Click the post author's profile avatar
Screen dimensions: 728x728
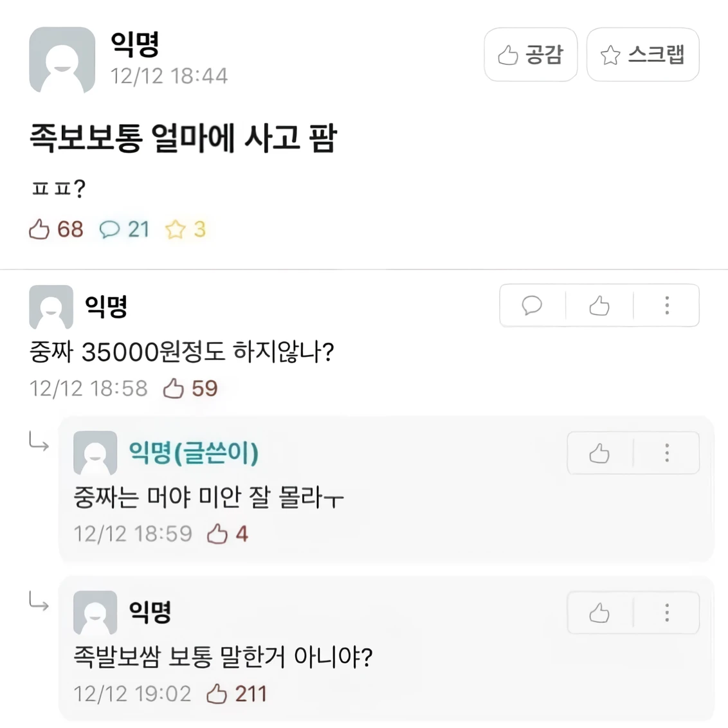click(x=62, y=60)
